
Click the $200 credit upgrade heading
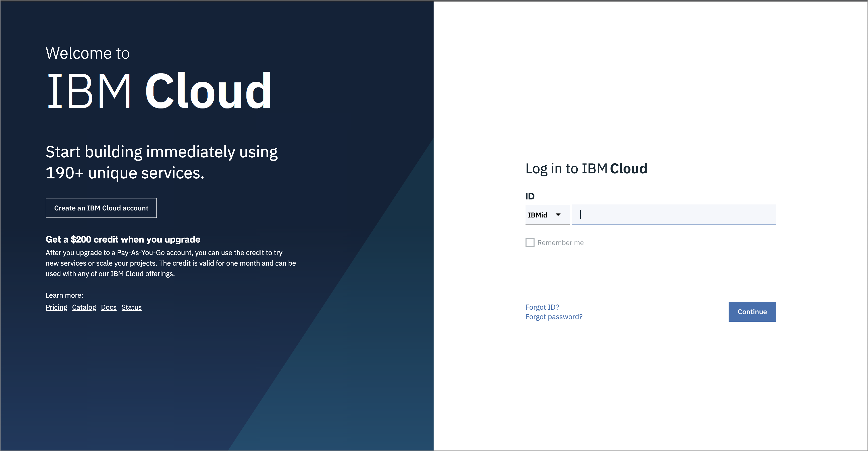(123, 239)
